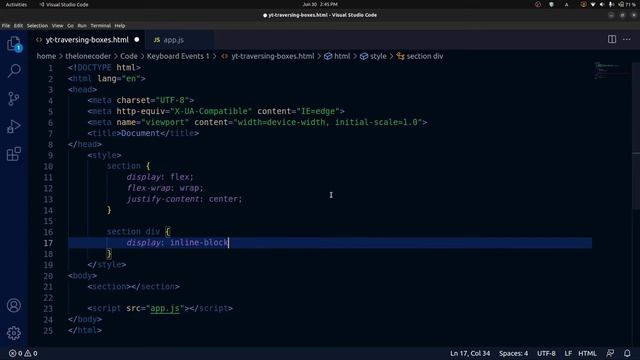Open the Go menu
Viewport: 640px width, 360px height.
(70, 25)
